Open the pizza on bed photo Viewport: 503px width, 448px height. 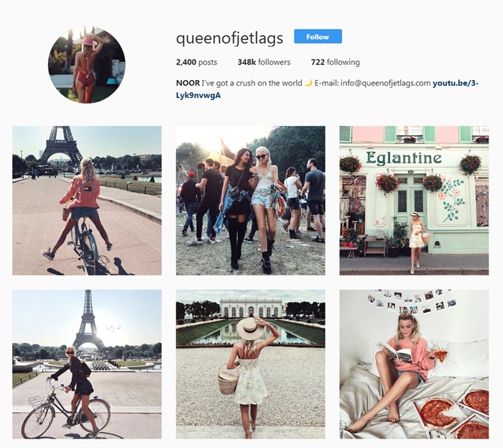(x=414, y=365)
